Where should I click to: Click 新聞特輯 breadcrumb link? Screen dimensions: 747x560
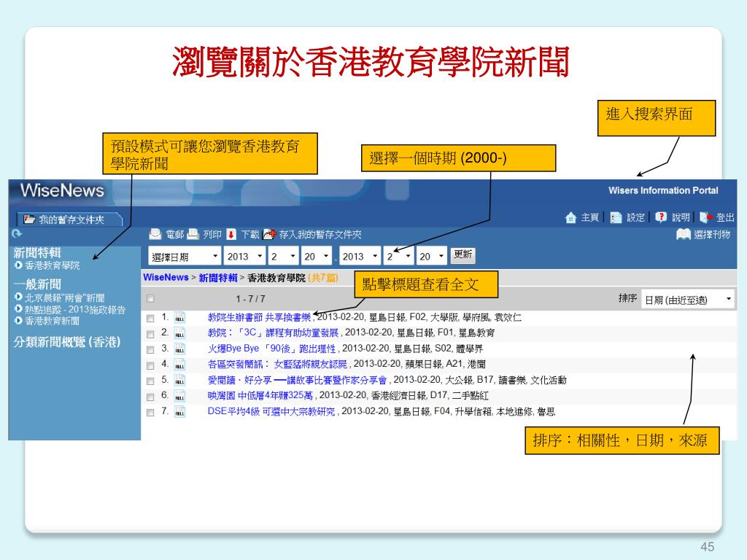pyautogui.click(x=217, y=278)
